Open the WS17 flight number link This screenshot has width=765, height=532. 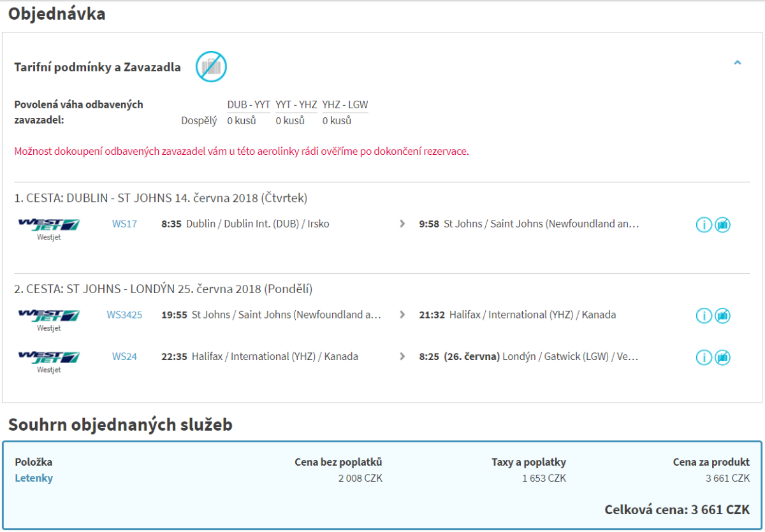pyautogui.click(x=124, y=224)
